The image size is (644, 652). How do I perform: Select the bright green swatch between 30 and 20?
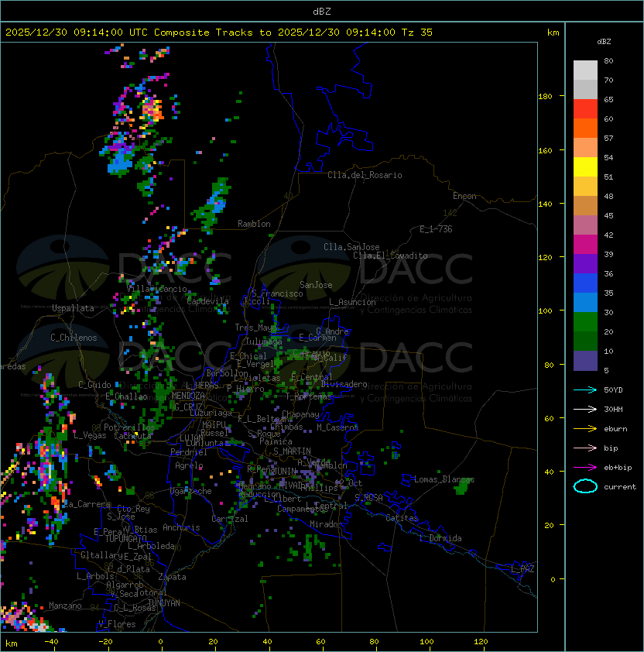pyautogui.click(x=585, y=322)
